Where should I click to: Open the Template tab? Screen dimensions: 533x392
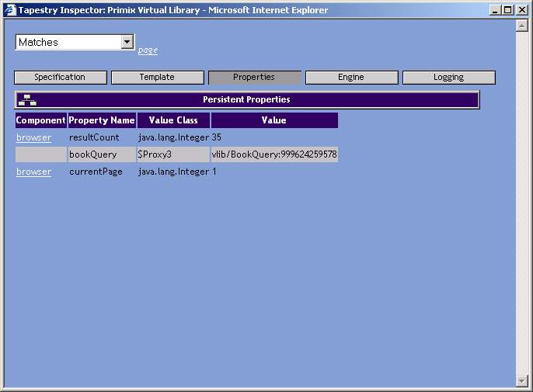(157, 78)
